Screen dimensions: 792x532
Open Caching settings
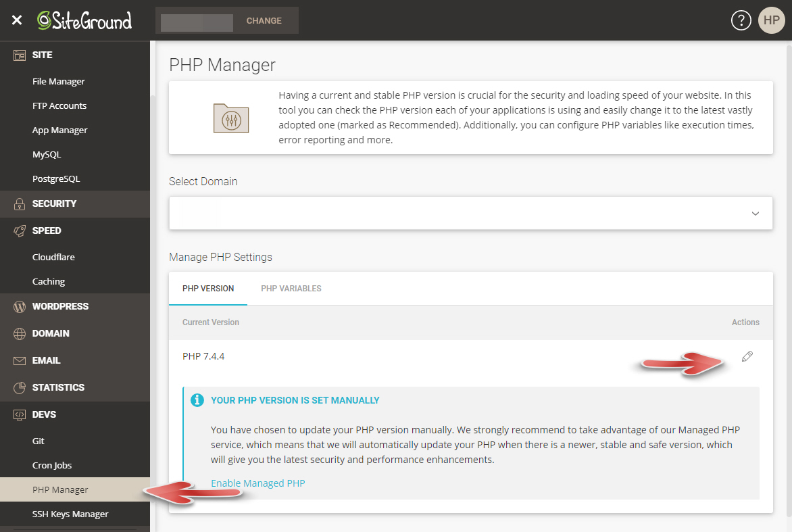tap(49, 281)
